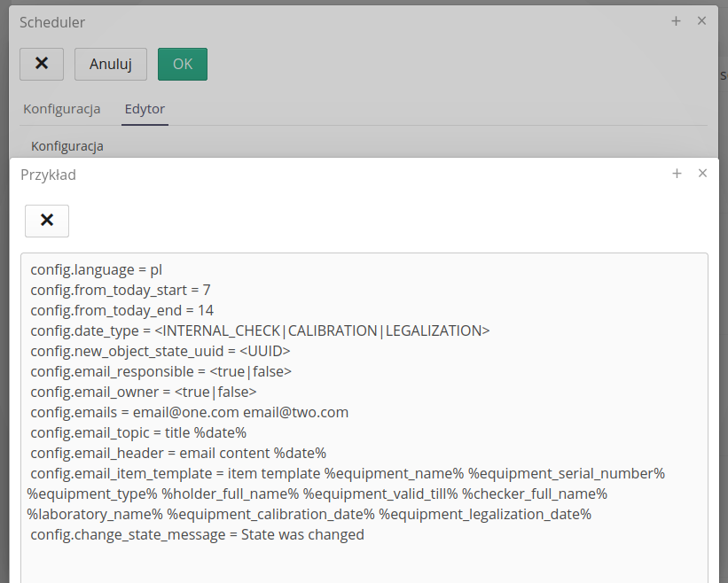This screenshot has height=583, width=728.
Task: Close the Scheduler window with the title bar X
Action: [x=701, y=21]
